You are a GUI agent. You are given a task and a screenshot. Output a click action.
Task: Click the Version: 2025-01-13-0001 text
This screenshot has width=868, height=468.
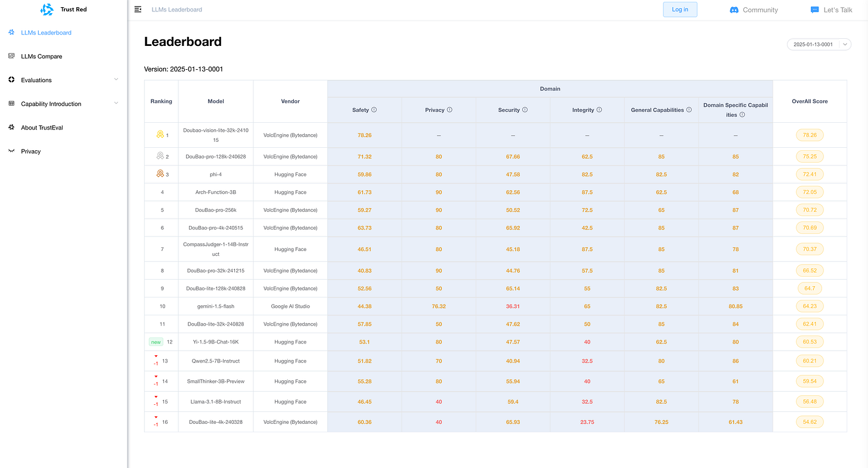[x=184, y=69]
